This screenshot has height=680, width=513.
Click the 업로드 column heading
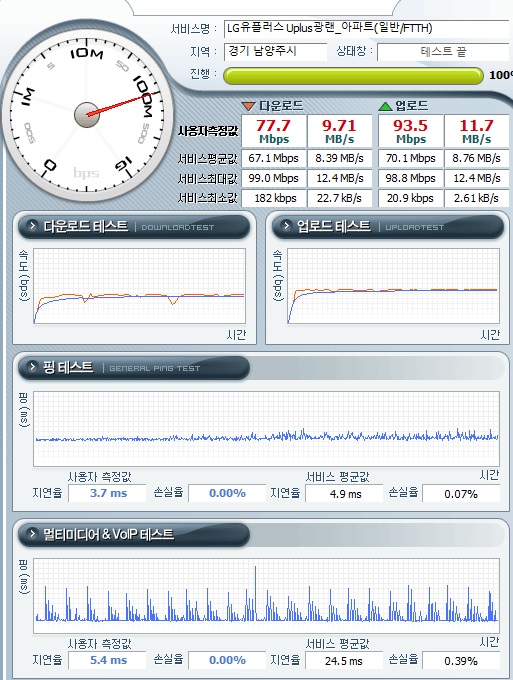click(x=412, y=105)
